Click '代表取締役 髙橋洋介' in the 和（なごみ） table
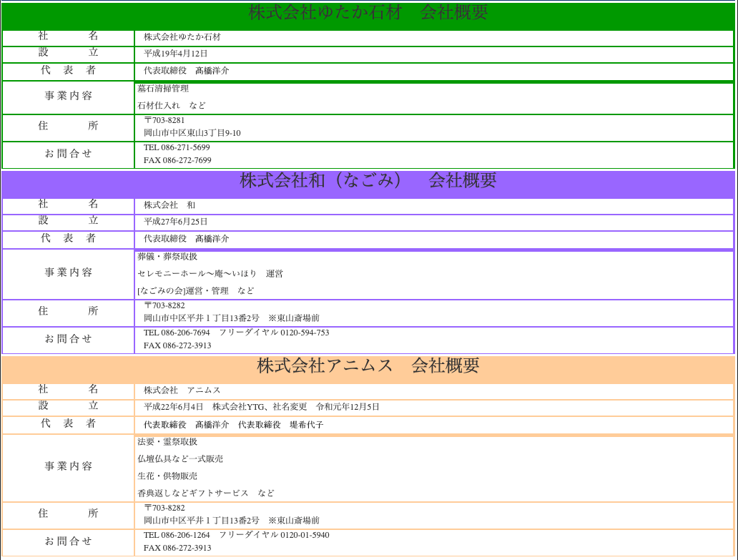738x560 pixels. (187, 239)
